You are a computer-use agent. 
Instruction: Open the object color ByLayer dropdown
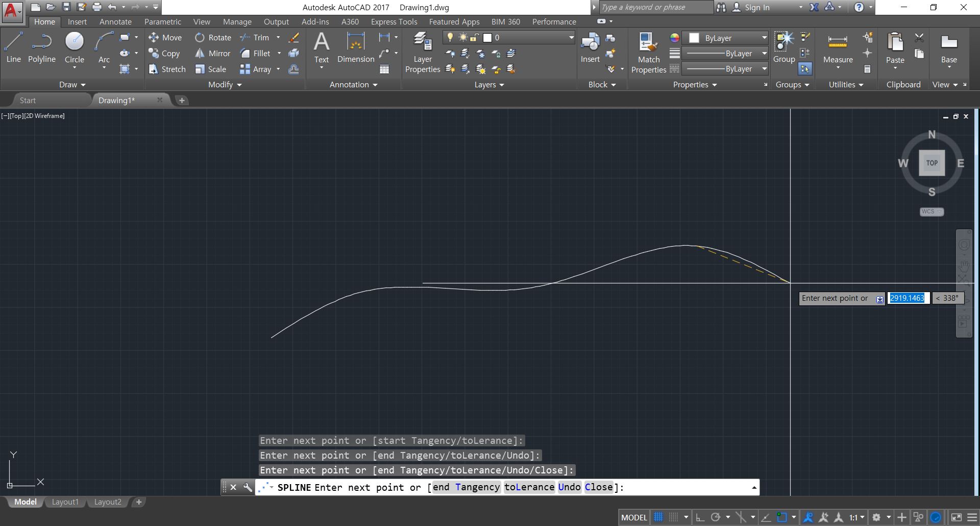point(764,38)
